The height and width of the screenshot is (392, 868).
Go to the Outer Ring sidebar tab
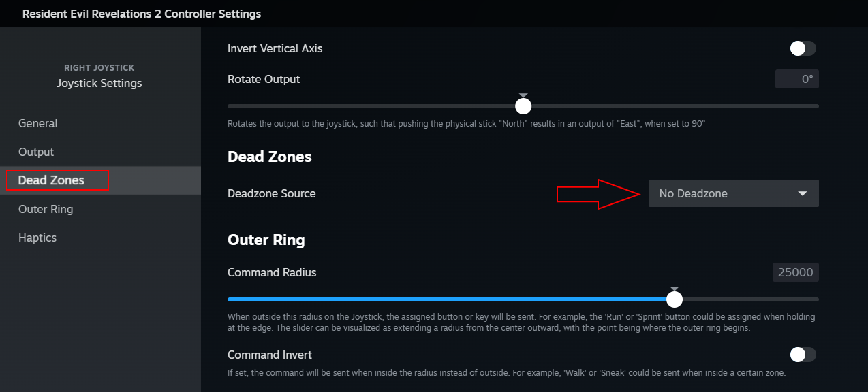[x=46, y=209]
